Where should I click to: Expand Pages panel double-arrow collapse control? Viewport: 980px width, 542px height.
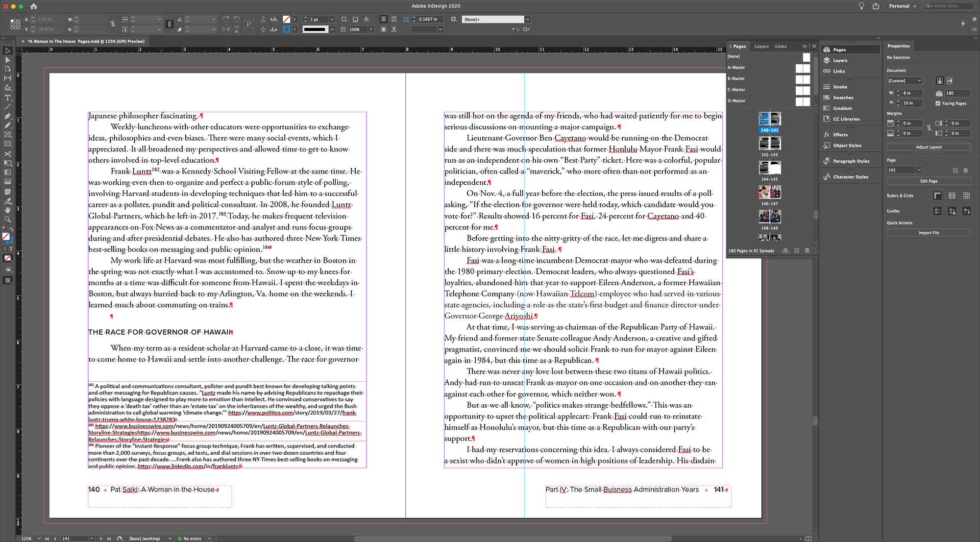805,46
